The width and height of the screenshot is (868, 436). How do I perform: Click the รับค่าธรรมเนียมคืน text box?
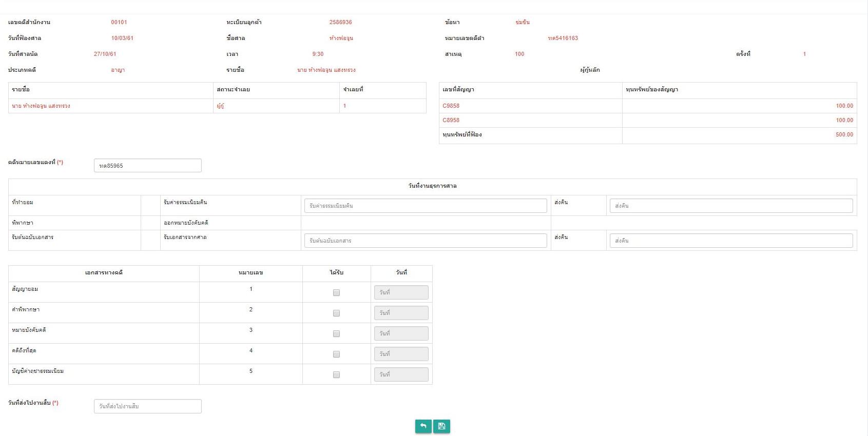click(425, 206)
